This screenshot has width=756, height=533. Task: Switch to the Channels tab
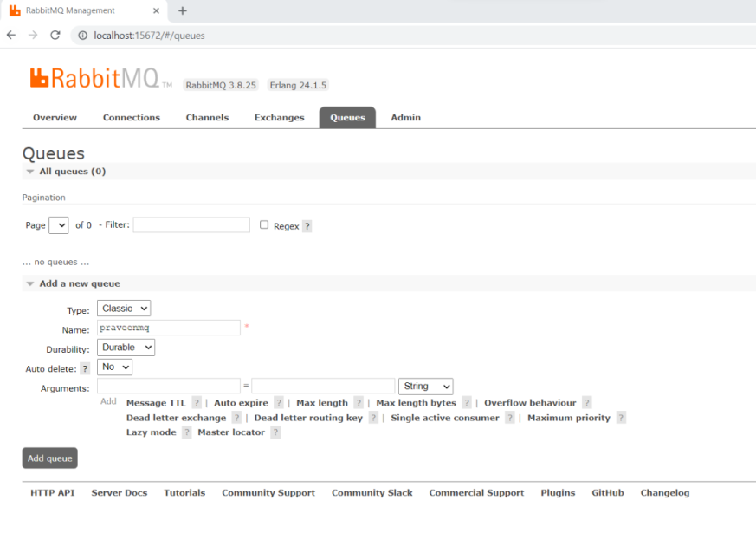click(207, 117)
